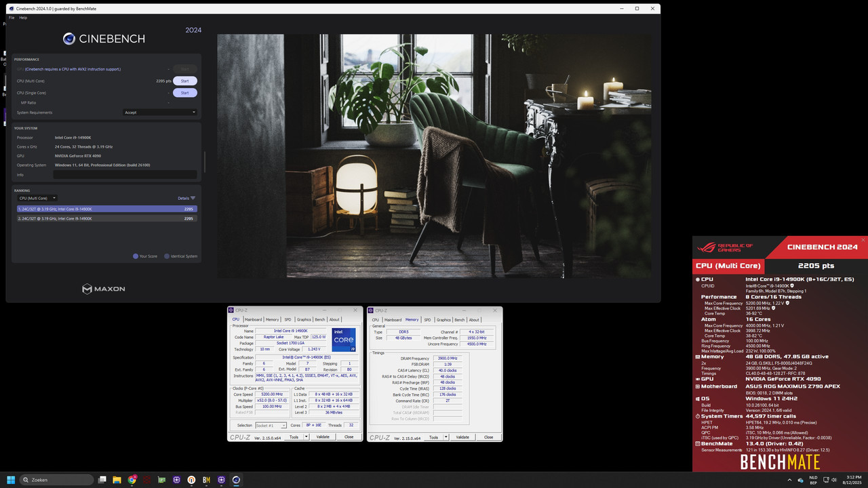This screenshot has height=488, width=868.
Task: Open the Cinebench Help menu
Action: coord(23,18)
